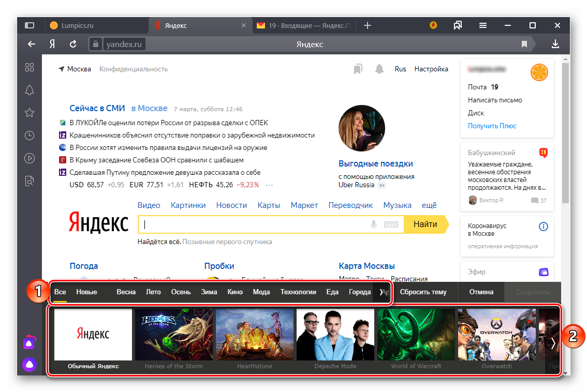
Task: Open the Написать письмо link
Action: tap(495, 100)
